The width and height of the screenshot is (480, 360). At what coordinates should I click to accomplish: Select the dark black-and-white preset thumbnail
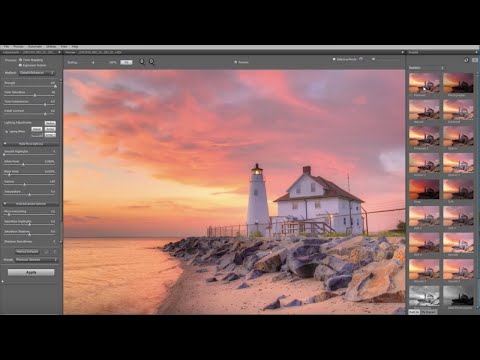[458, 296]
